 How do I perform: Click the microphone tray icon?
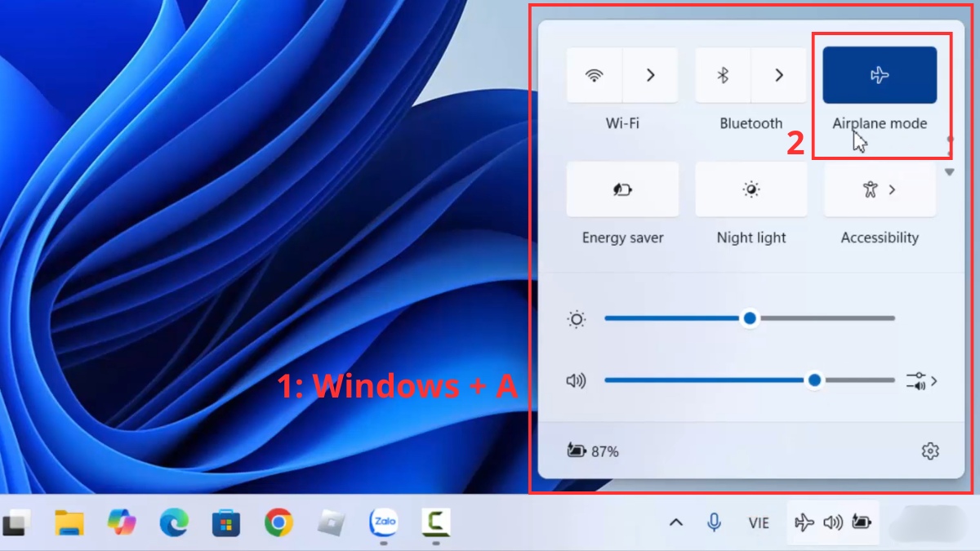tap(715, 522)
